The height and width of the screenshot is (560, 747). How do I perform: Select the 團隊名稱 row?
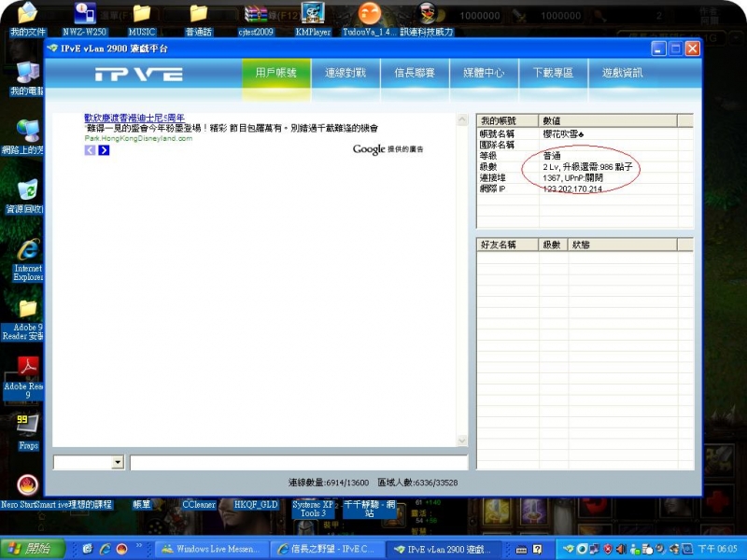click(x=585, y=145)
